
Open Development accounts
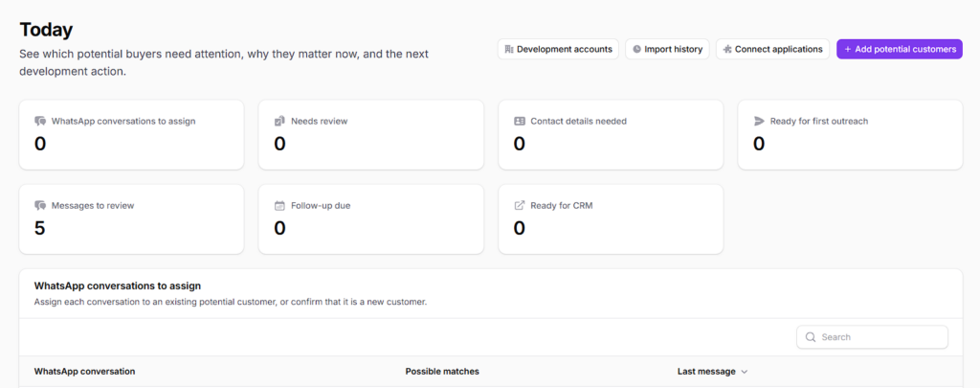coord(558,49)
